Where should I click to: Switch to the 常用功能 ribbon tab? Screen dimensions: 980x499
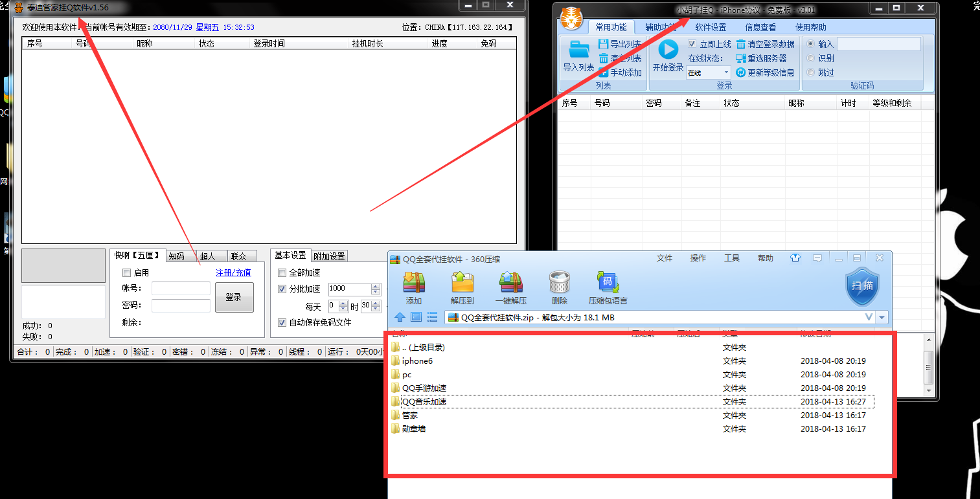(x=611, y=27)
